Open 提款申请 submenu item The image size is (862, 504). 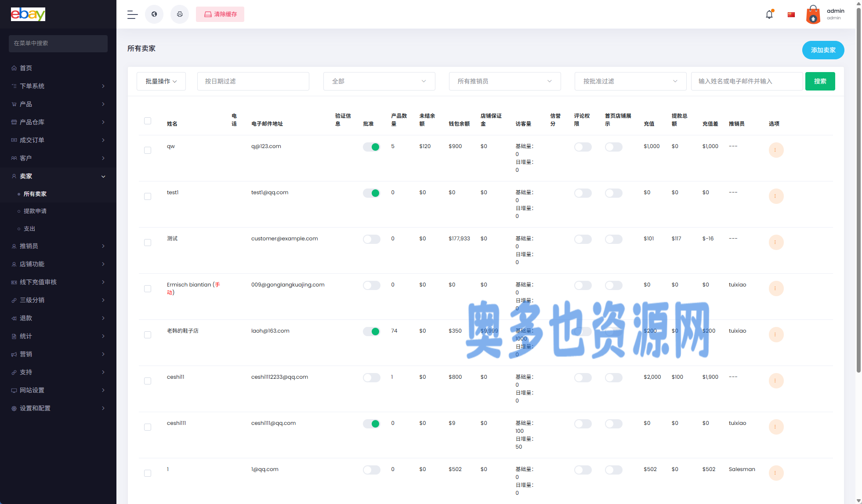tap(35, 211)
